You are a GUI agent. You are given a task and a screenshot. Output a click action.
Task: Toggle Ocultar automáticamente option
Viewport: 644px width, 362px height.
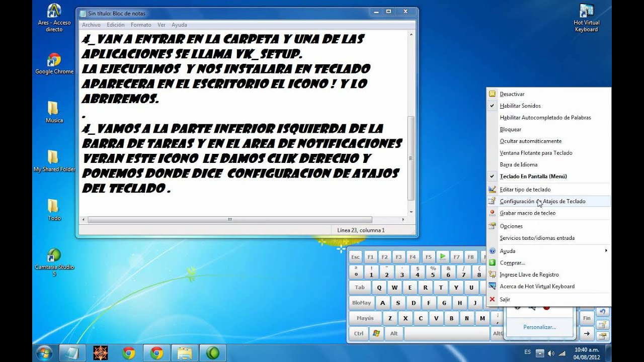tap(548, 141)
